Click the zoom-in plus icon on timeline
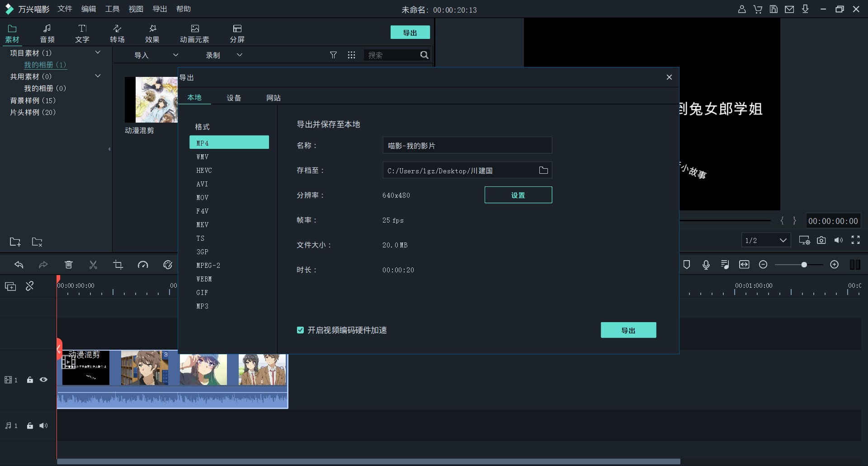 [835, 265]
